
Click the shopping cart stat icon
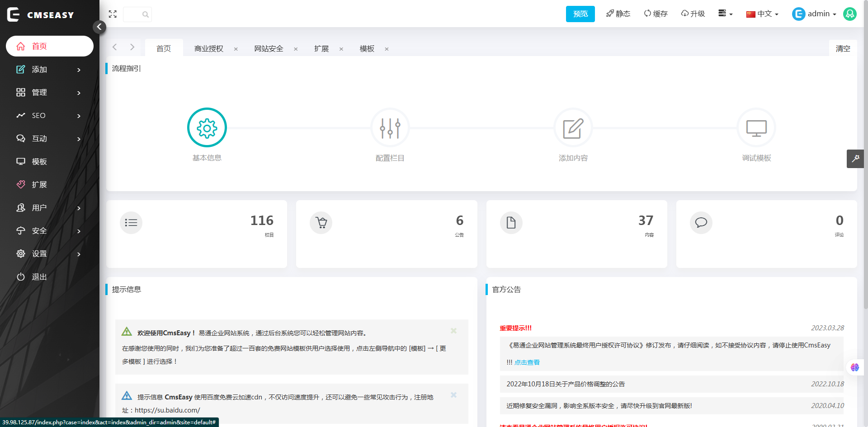(x=321, y=223)
